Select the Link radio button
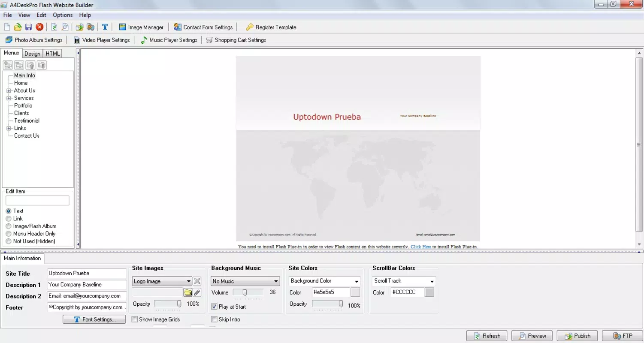This screenshot has width=644, height=343. [9, 219]
